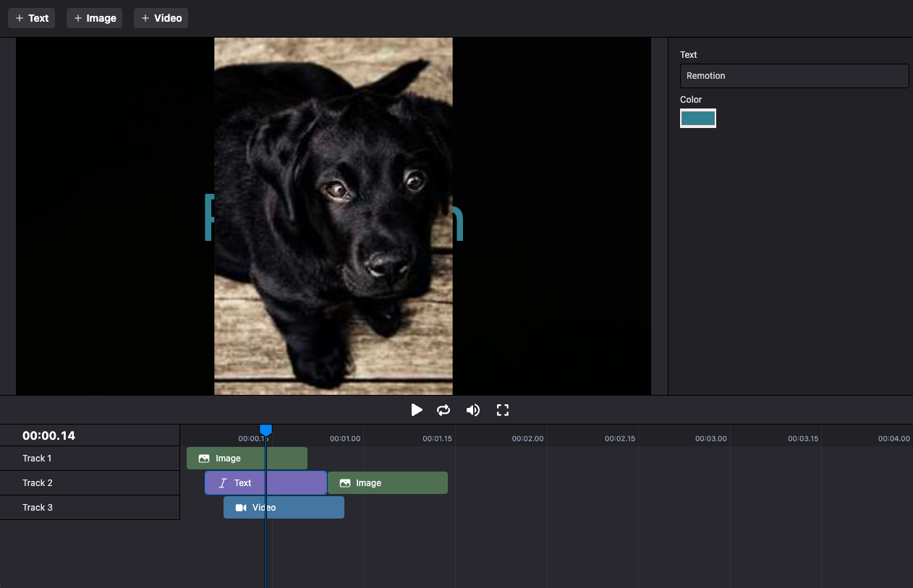Select the Track 3 label
The image size is (913, 588).
coord(37,508)
